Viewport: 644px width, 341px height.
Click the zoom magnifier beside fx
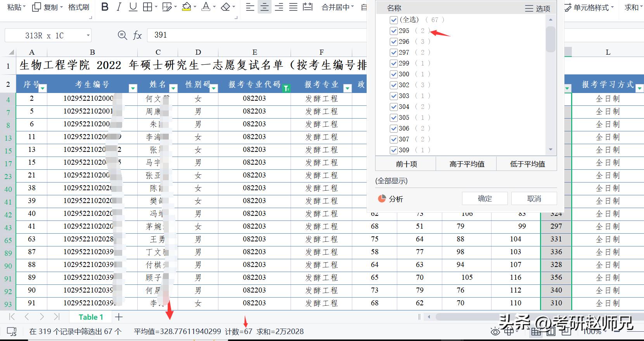click(122, 35)
